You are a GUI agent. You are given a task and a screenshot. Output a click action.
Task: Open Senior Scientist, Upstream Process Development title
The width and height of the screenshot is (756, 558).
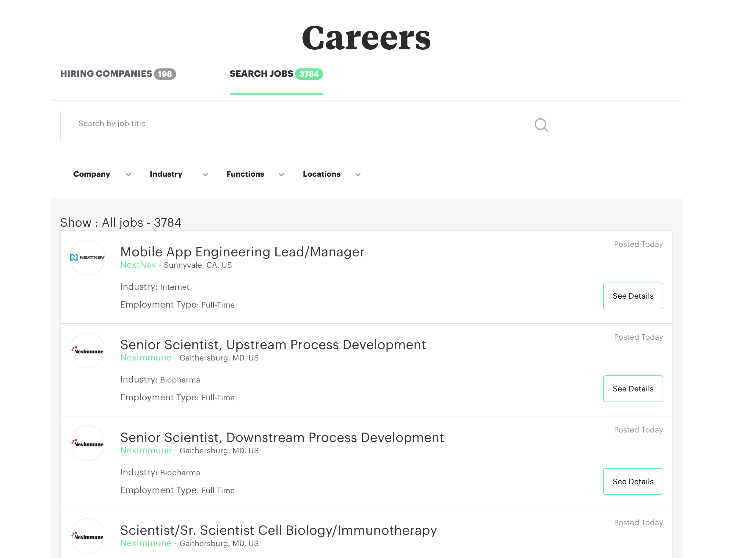pyautogui.click(x=272, y=344)
